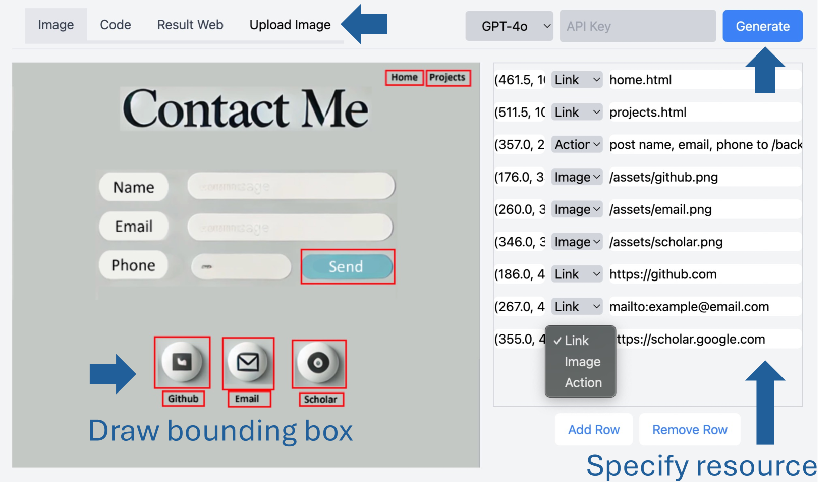Open the type dropdown for home.html row
The width and height of the screenshot is (838, 504).
[x=577, y=80]
